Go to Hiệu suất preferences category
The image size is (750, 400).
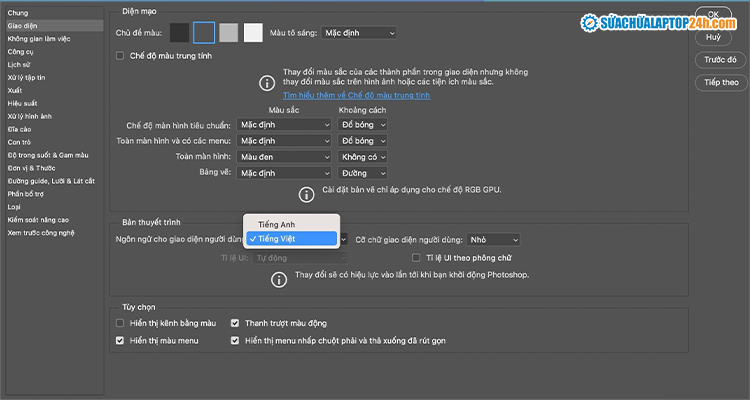click(x=22, y=103)
